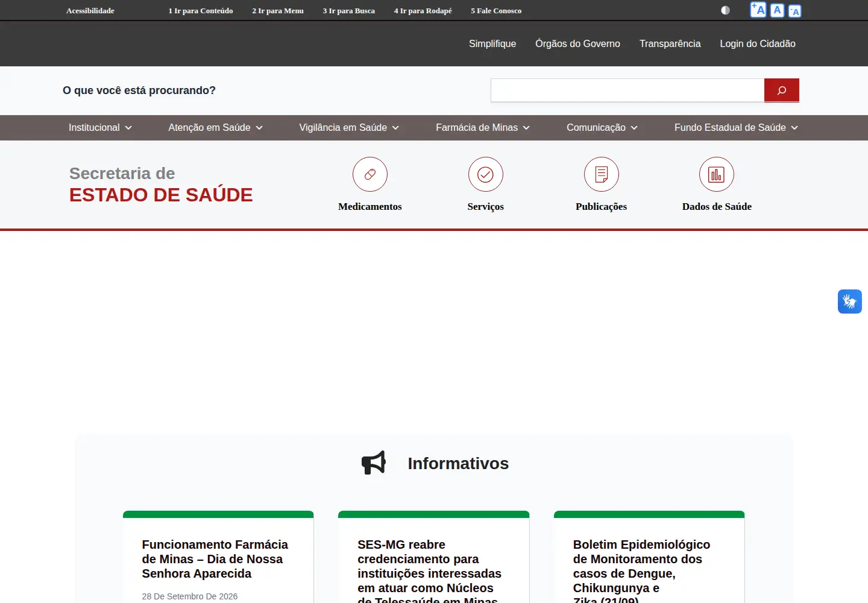
Task: Click the red search magnifier button
Action: pos(782,90)
